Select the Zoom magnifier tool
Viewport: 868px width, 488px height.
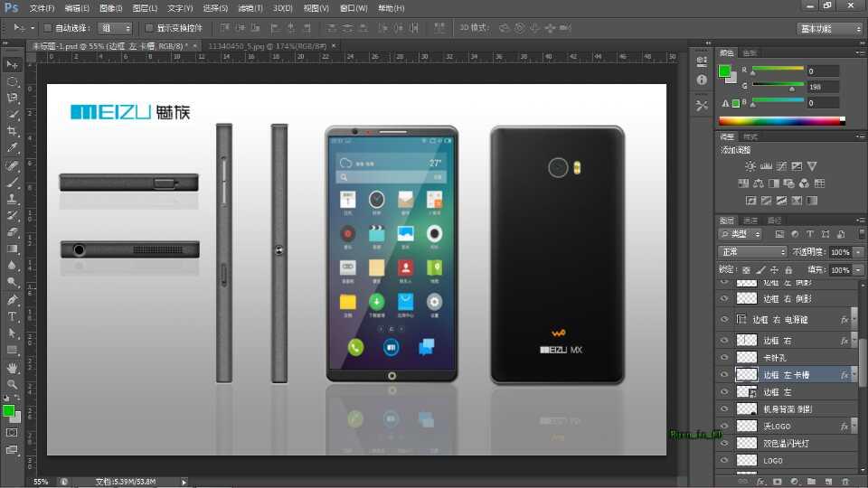tap(13, 385)
